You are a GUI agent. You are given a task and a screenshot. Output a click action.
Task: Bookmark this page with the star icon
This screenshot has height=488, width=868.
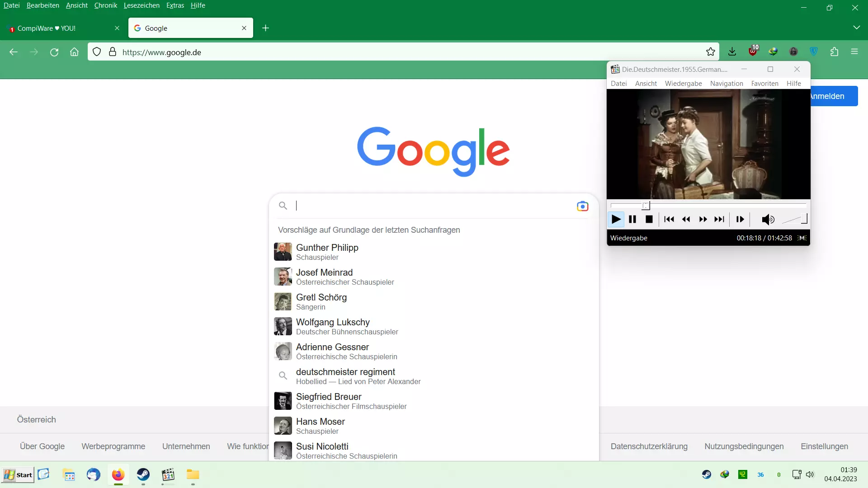711,52
